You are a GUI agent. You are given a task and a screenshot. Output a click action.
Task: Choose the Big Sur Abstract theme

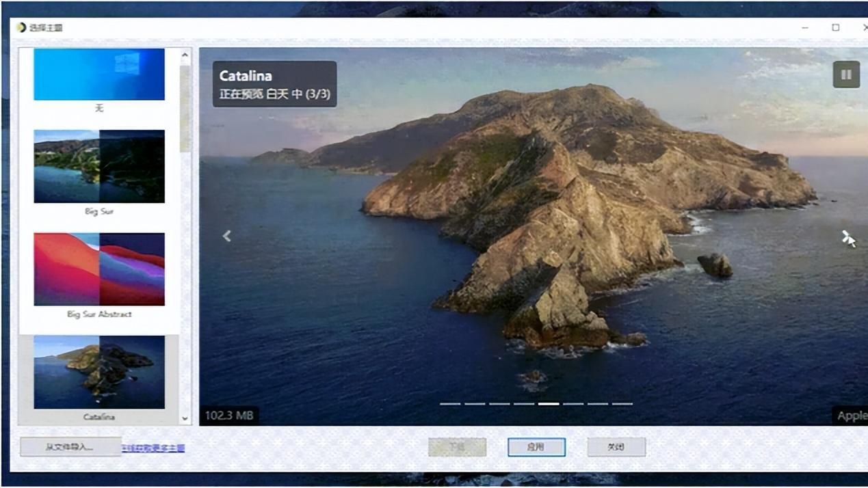(x=99, y=269)
